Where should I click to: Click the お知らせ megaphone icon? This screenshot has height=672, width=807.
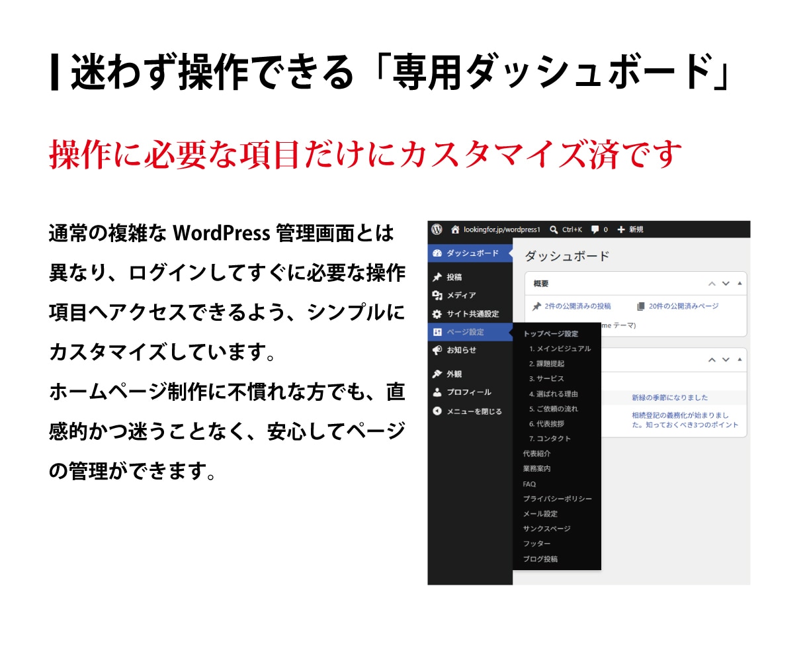pyautogui.click(x=437, y=351)
